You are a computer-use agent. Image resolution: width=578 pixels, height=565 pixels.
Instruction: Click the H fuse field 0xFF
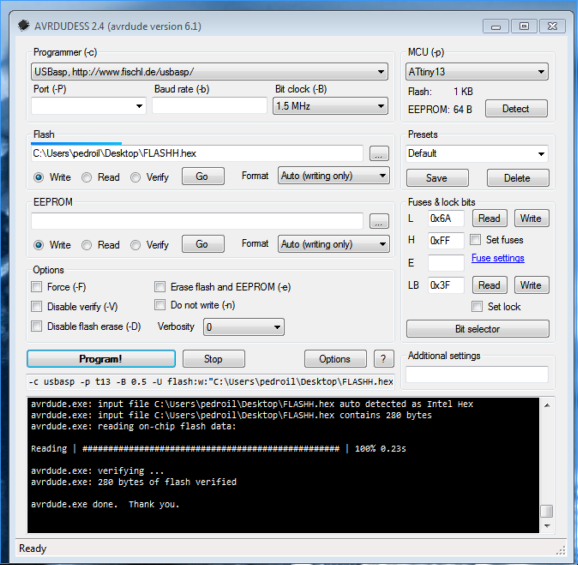446,240
